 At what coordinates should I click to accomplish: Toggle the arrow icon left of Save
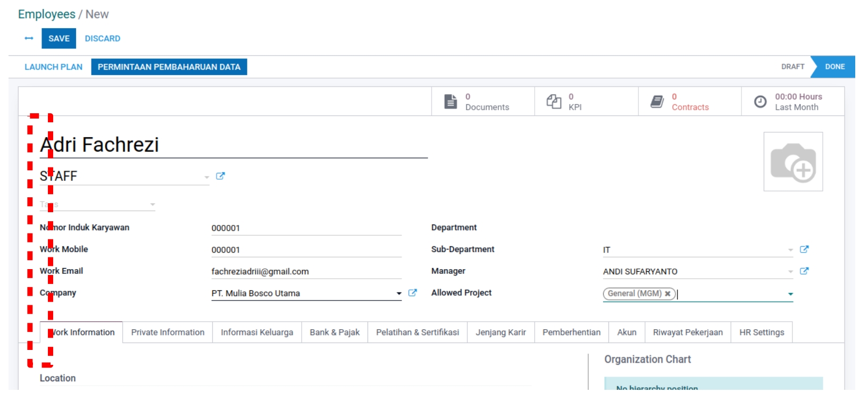tap(29, 38)
